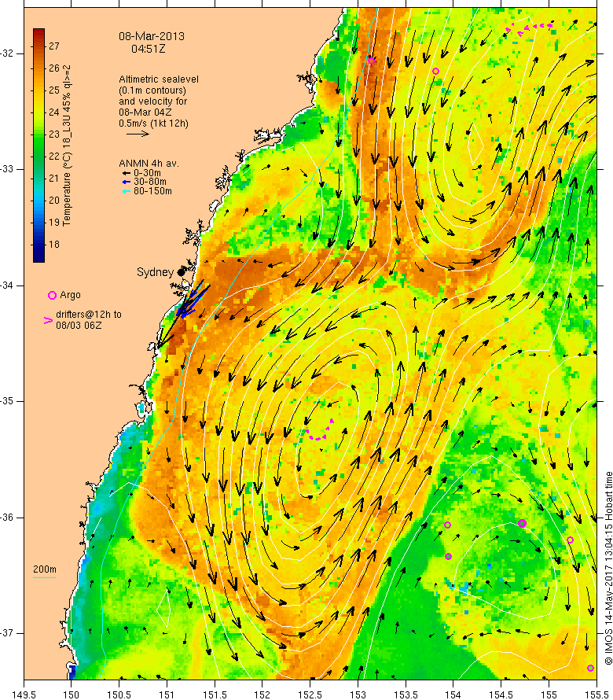Click the Altimetric sealevel text
The width and height of the screenshot is (613, 700).
tap(159, 79)
